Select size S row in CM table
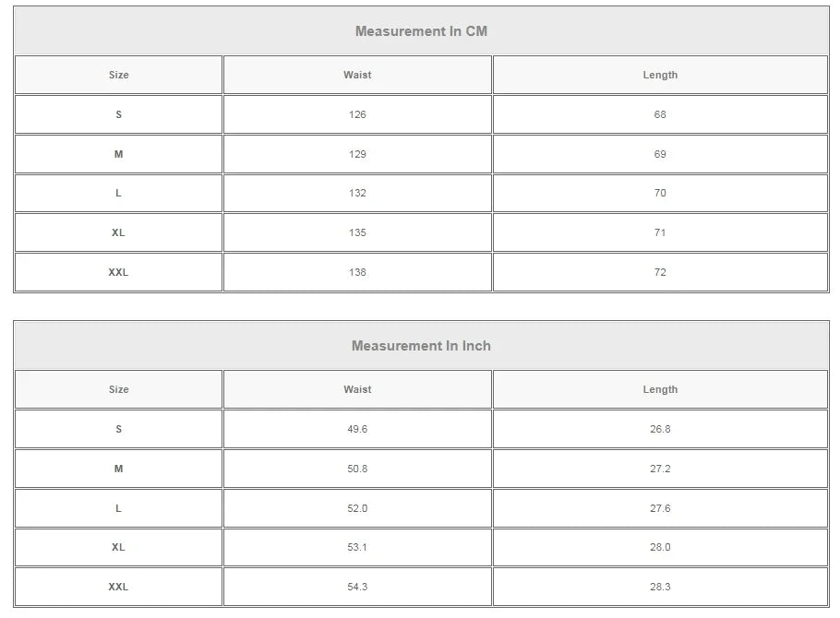This screenshot has height=618, width=840. click(x=119, y=114)
